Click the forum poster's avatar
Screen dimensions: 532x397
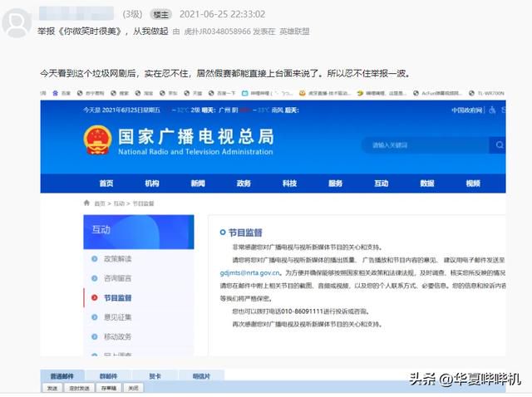(x=16, y=23)
